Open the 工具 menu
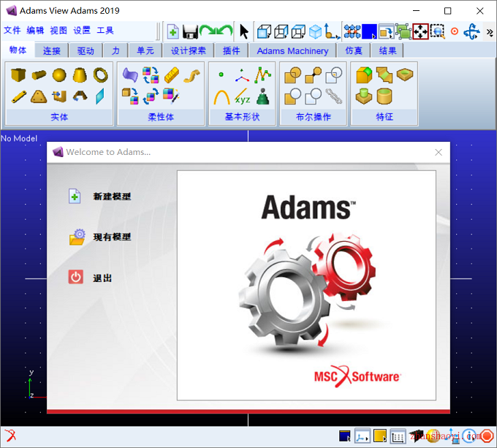 (x=105, y=31)
